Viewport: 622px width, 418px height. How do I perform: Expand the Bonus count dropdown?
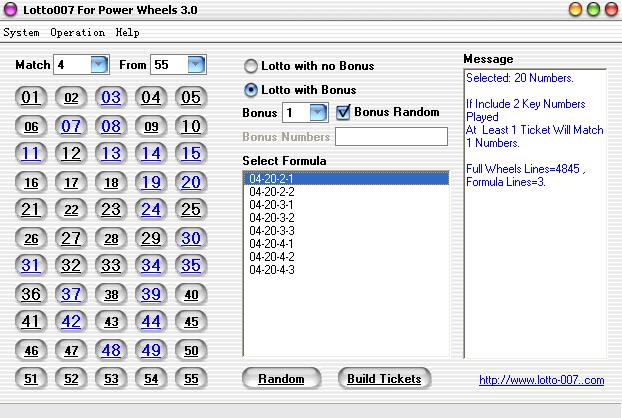(x=318, y=113)
